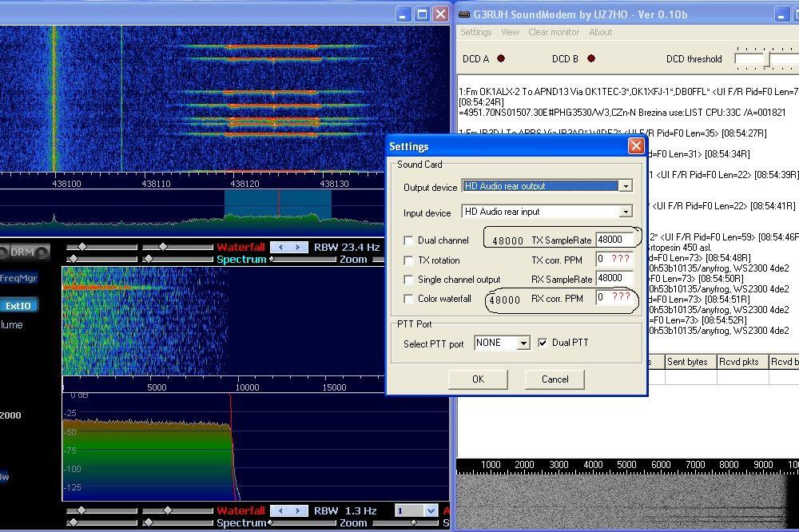Enable the Dual channel checkbox

[409, 240]
